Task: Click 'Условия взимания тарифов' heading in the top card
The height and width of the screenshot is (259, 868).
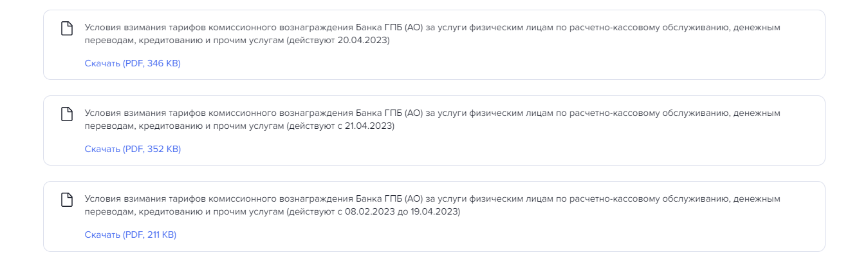Action: click(x=145, y=27)
